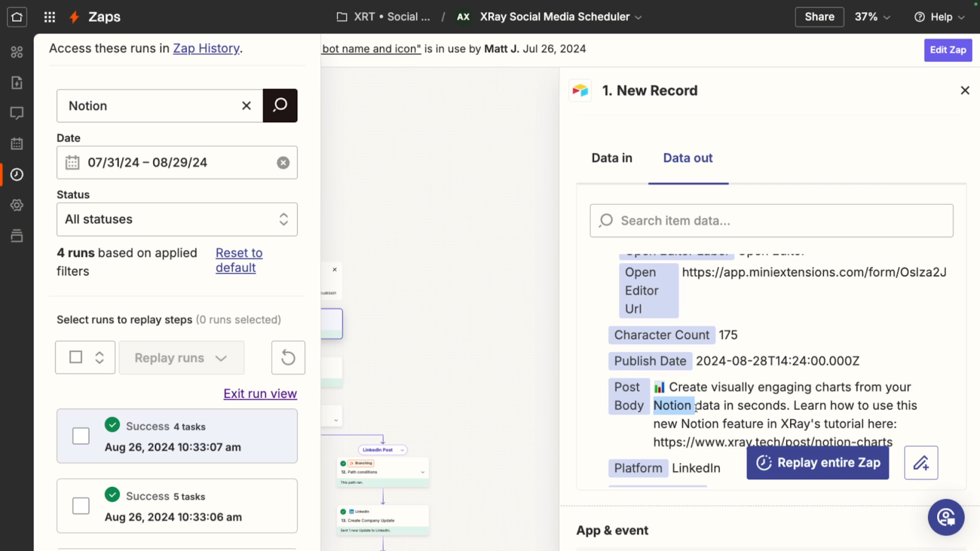Toggle the select all runs checkbox
980x551 pixels.
76,357
